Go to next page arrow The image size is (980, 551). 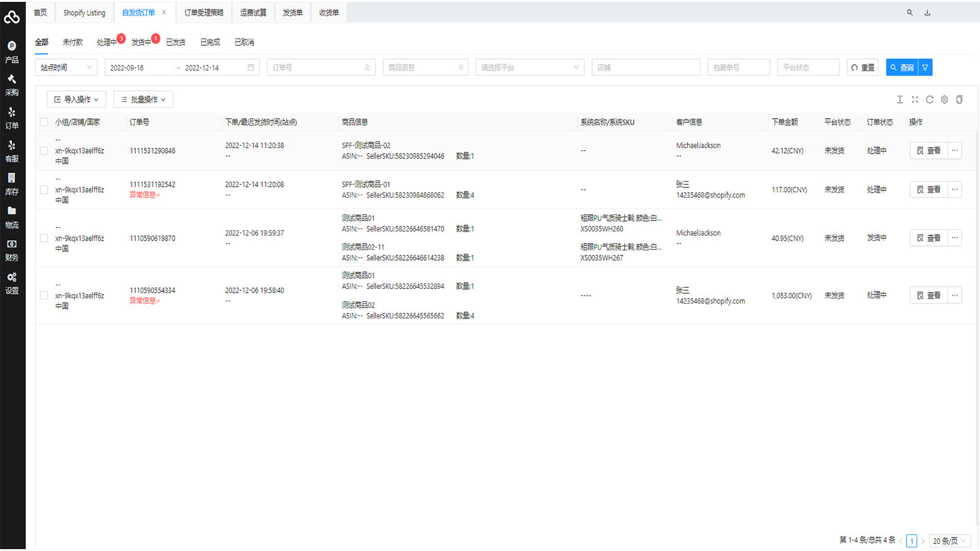click(923, 541)
